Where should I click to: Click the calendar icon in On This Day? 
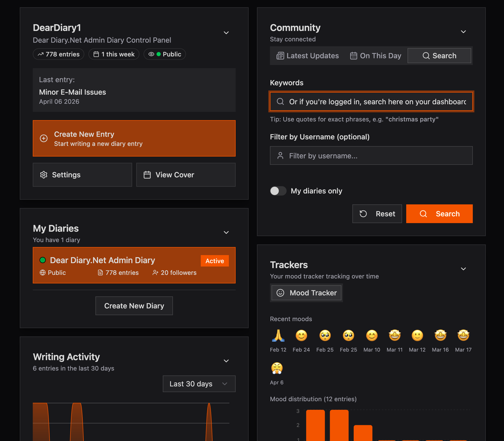353,56
